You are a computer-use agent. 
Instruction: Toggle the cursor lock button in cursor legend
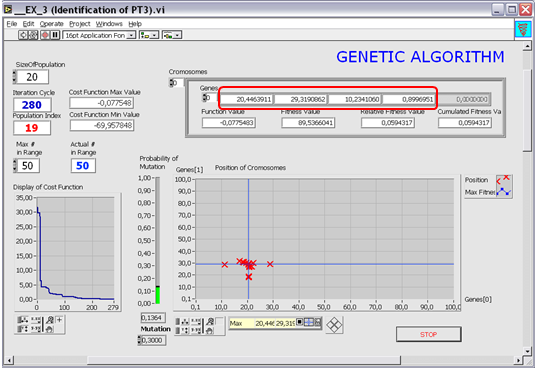coord(318,322)
